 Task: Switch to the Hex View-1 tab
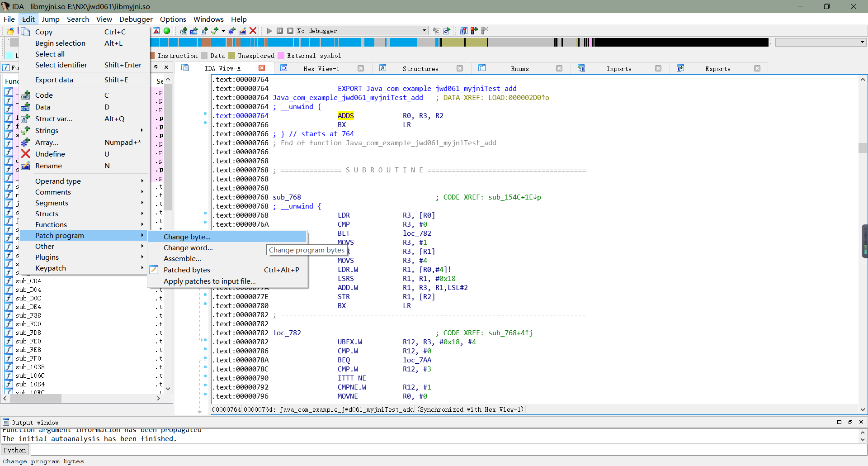tap(321, 69)
